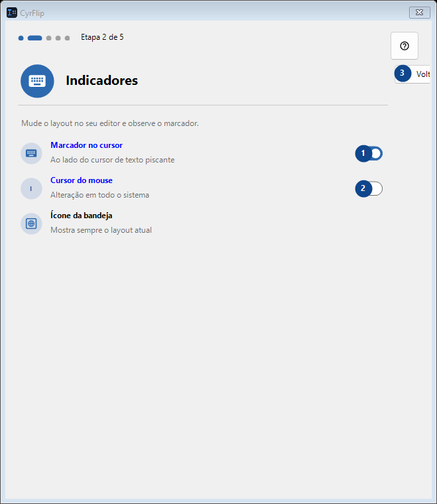437x504 pixels.
Task: Click the globe icon beside Ícone da bandeja
Action: point(31,223)
